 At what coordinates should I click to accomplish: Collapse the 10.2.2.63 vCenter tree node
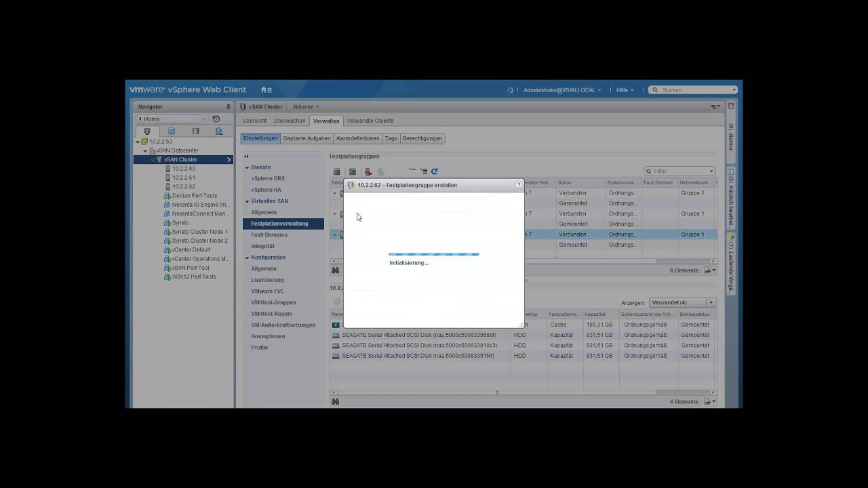pos(138,142)
